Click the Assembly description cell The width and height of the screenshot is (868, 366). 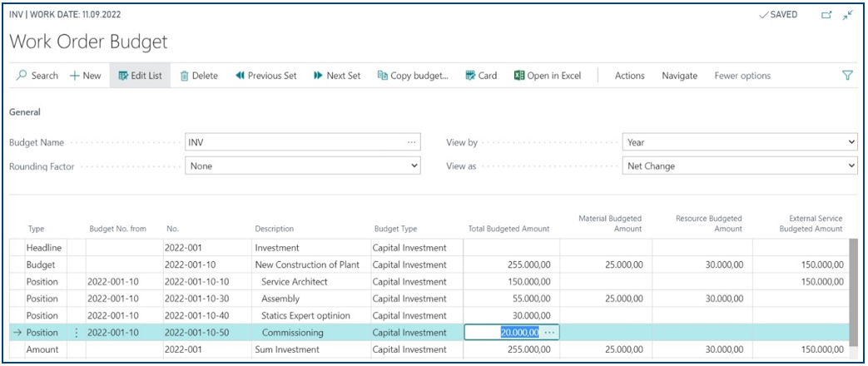pos(311,299)
